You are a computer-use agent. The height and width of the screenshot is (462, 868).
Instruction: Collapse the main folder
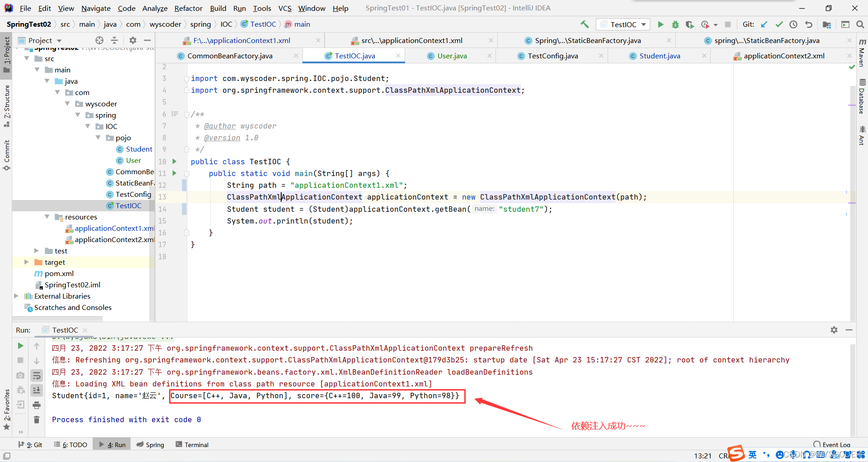point(37,70)
